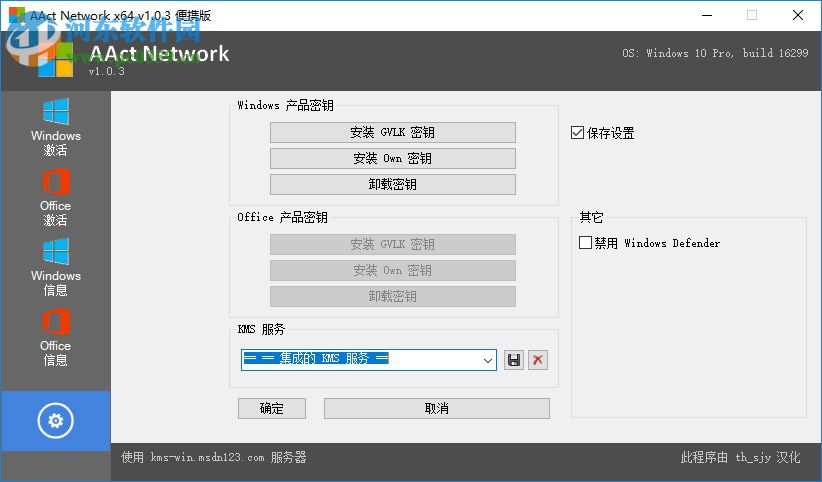Click the OS: Windows 10 Pro, build 16299 text
This screenshot has height=482, width=822.
pyautogui.click(x=715, y=53)
